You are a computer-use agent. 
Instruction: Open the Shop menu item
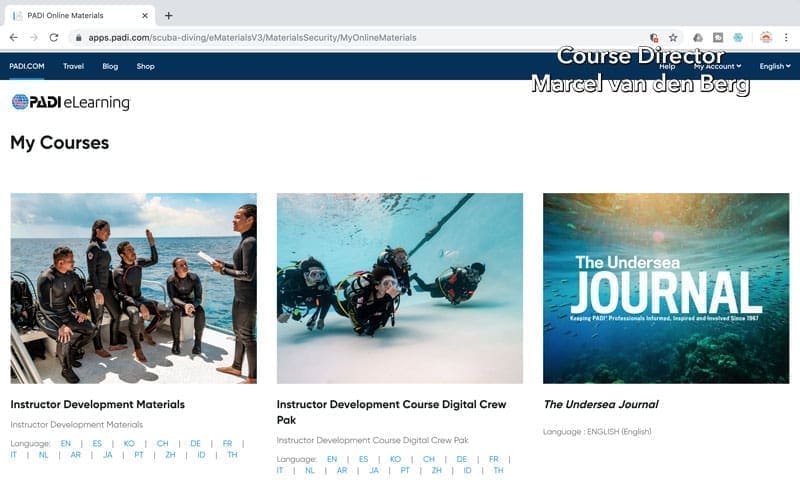coord(145,66)
